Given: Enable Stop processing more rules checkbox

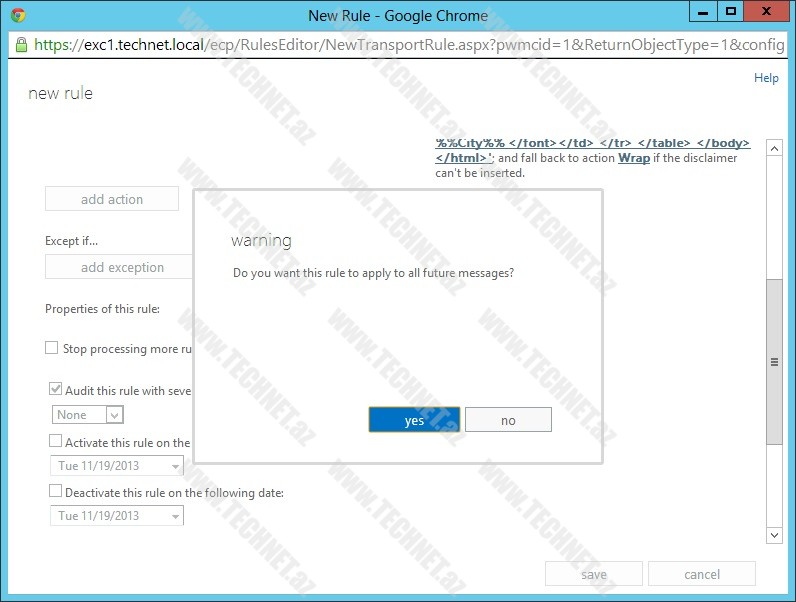Looking at the screenshot, I should [x=52, y=349].
